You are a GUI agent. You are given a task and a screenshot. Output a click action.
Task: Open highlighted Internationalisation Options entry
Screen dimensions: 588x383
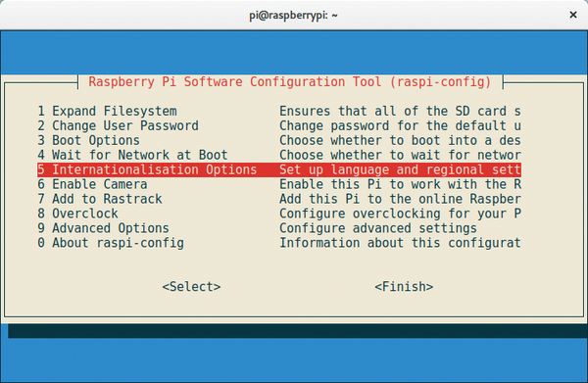point(279,169)
